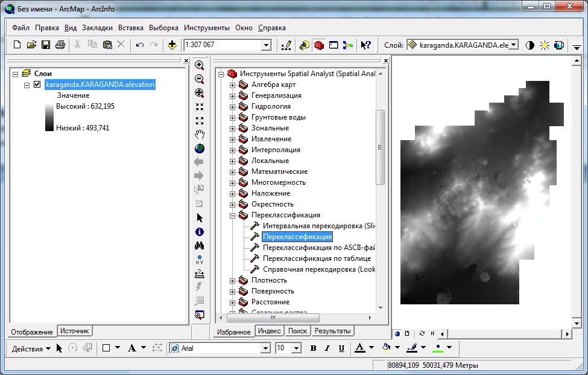Open the Правка menu
The image size is (588, 375).
point(47,28)
